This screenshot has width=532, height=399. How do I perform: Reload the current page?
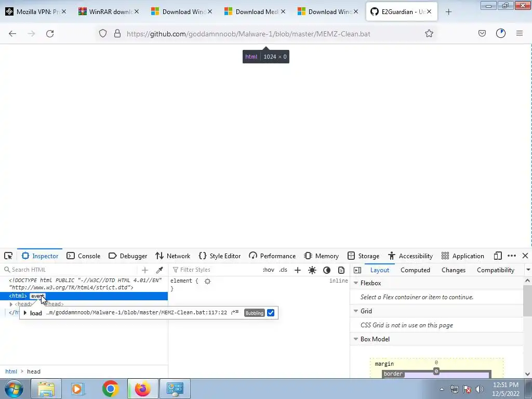coord(50,34)
